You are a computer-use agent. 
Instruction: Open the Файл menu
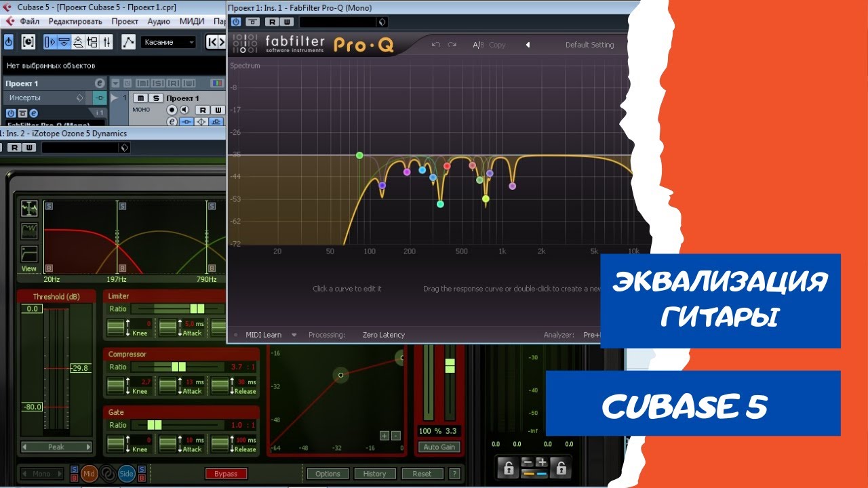pos(29,21)
